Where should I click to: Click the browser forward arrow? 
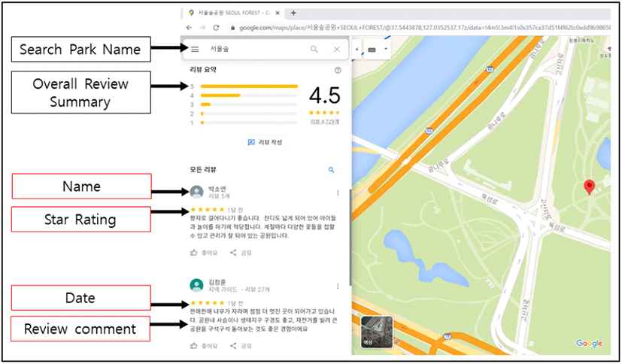pos(202,28)
